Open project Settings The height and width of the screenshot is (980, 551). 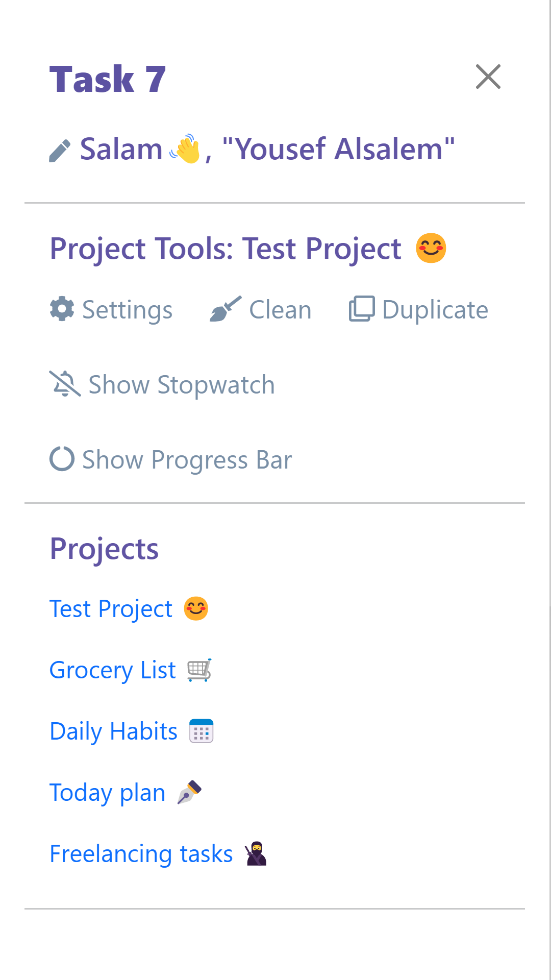click(128, 310)
